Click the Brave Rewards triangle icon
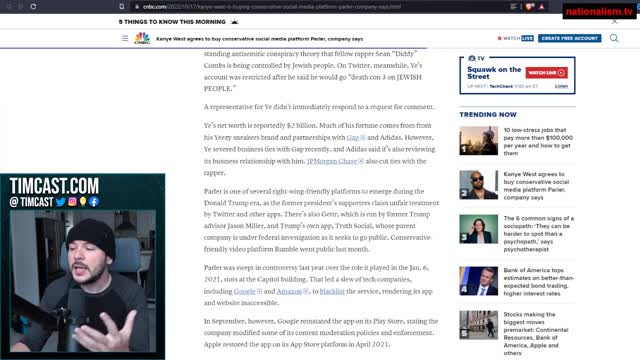 pos(542,7)
